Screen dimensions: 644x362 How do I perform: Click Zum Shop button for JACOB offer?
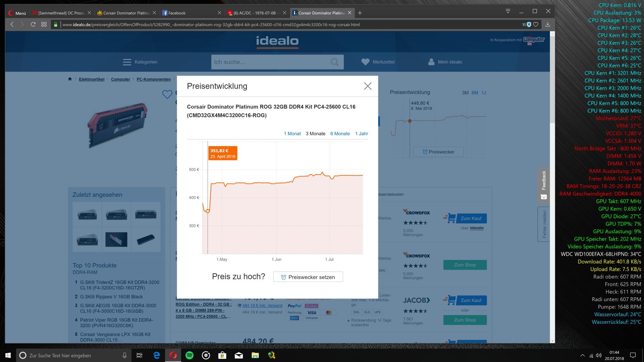click(465, 320)
